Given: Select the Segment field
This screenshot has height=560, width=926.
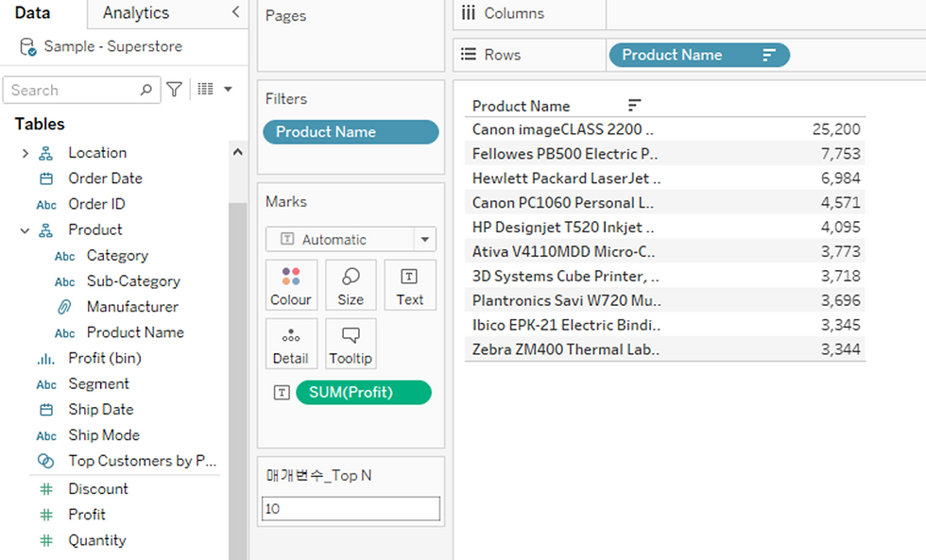Looking at the screenshot, I should click(98, 383).
